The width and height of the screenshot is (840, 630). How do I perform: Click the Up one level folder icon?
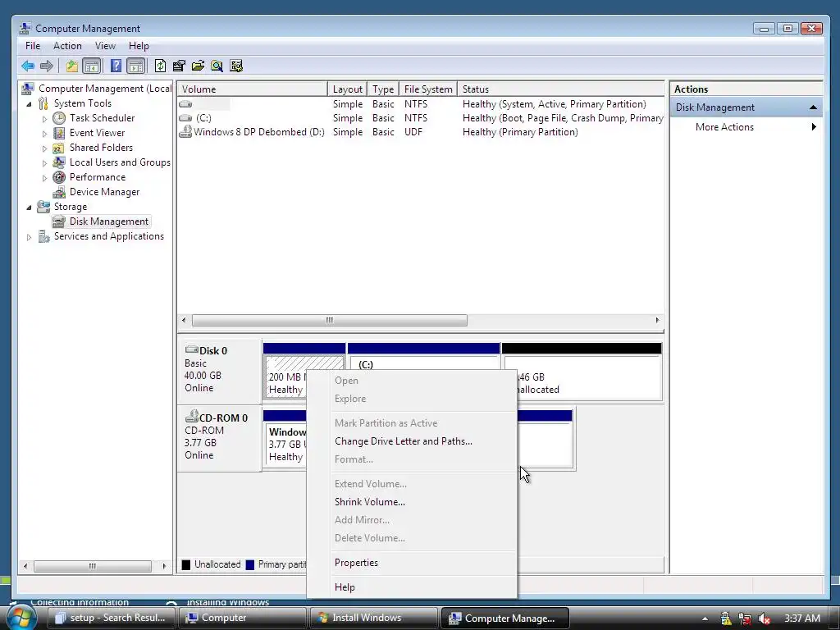[72, 66]
